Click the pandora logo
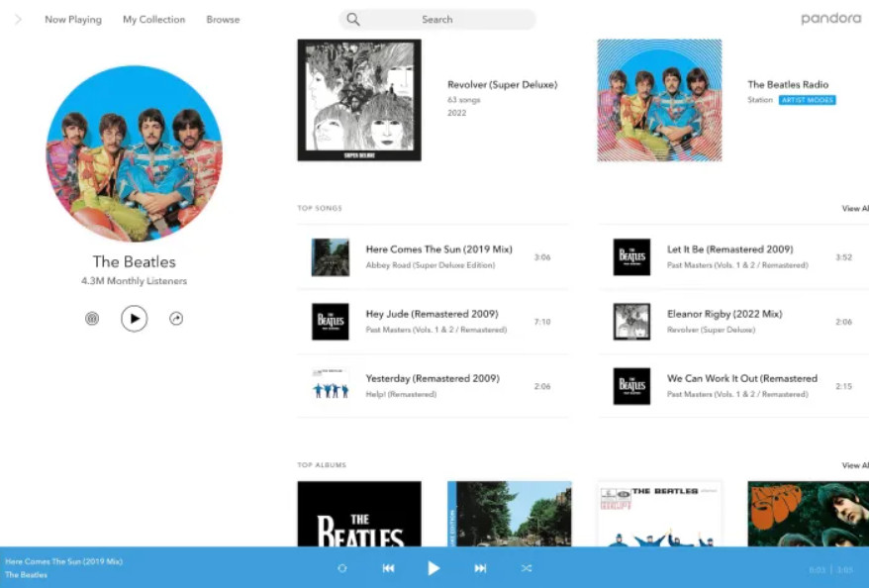The width and height of the screenshot is (869, 588). 830,19
